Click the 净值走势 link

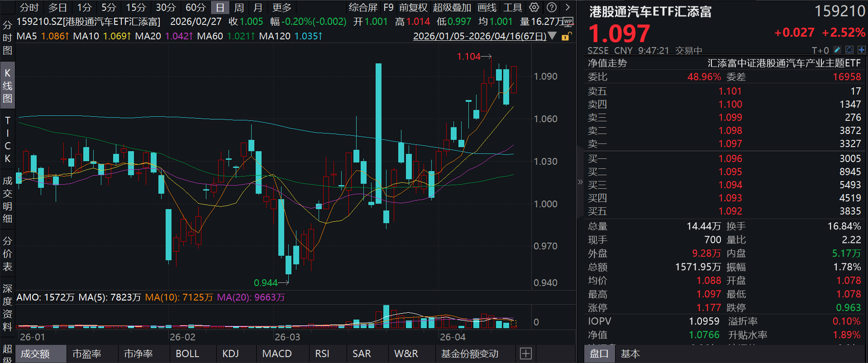(607, 63)
